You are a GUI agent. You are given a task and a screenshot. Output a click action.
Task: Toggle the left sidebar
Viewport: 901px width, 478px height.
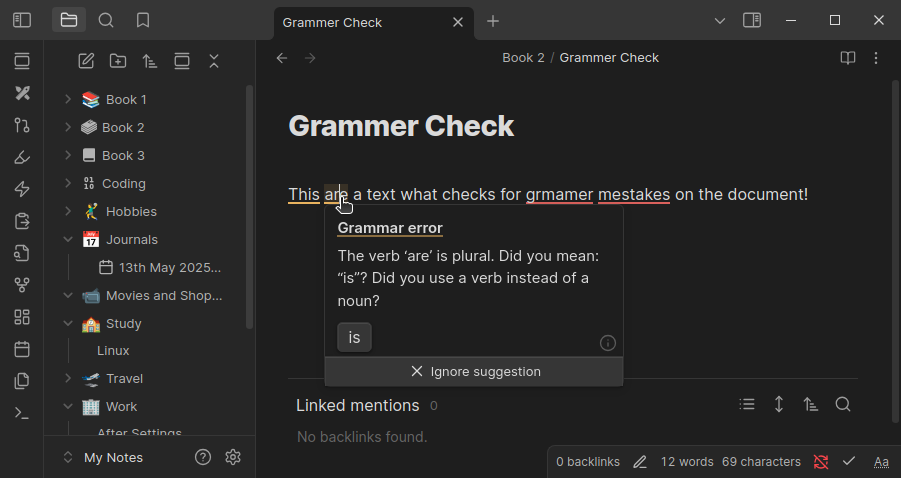pyautogui.click(x=22, y=20)
